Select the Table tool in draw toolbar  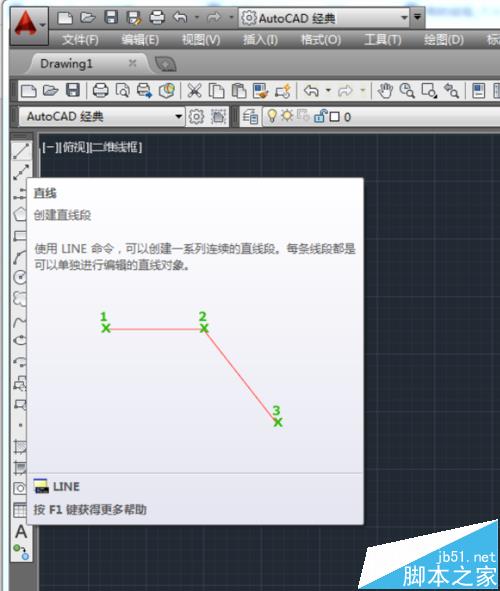[20, 510]
